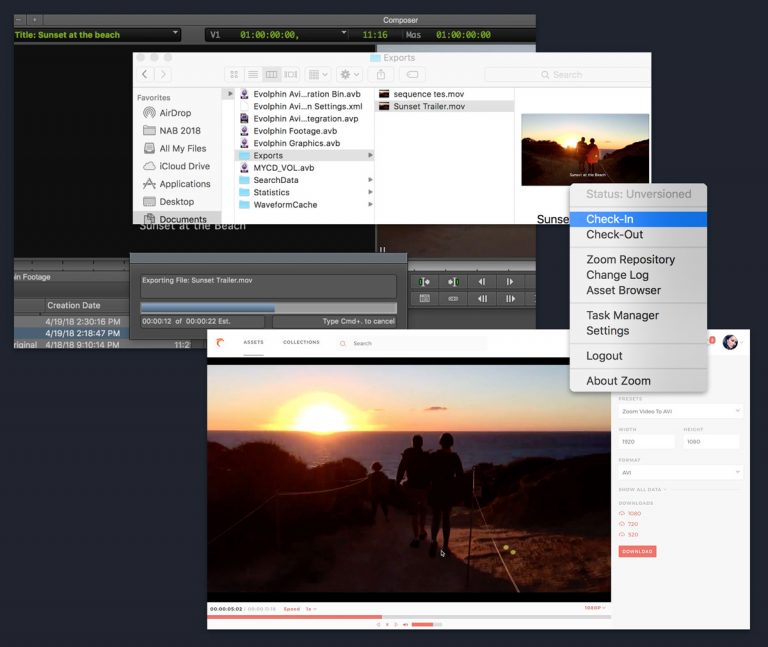This screenshot has height=647, width=768.
Task: Click the red Download button
Action: (x=637, y=551)
